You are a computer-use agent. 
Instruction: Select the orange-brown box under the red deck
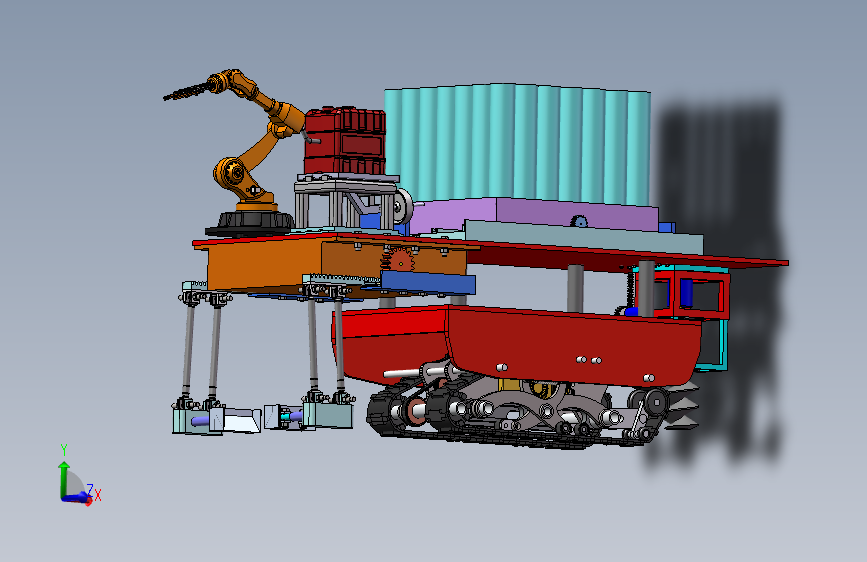coord(337,266)
